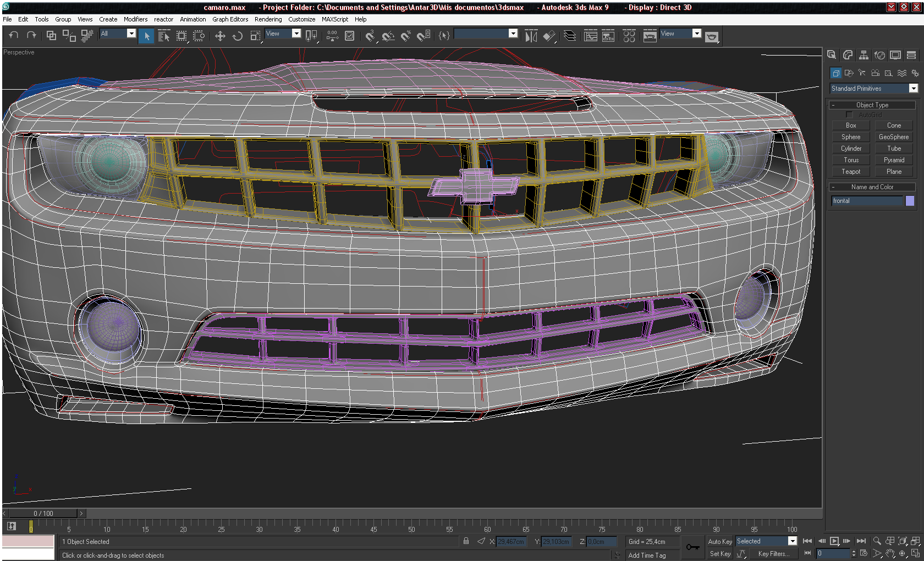Open the Render Scene dialog
This screenshot has width=924, height=561.
pos(650,36)
